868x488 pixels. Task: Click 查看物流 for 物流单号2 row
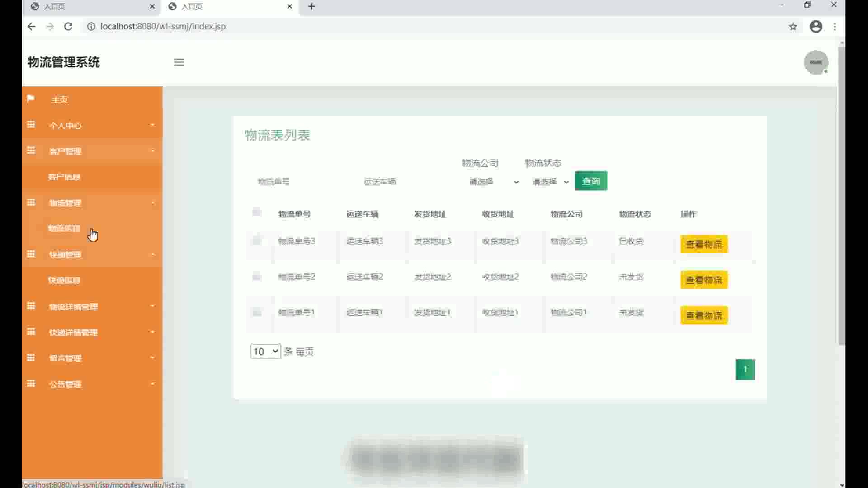pyautogui.click(x=704, y=280)
